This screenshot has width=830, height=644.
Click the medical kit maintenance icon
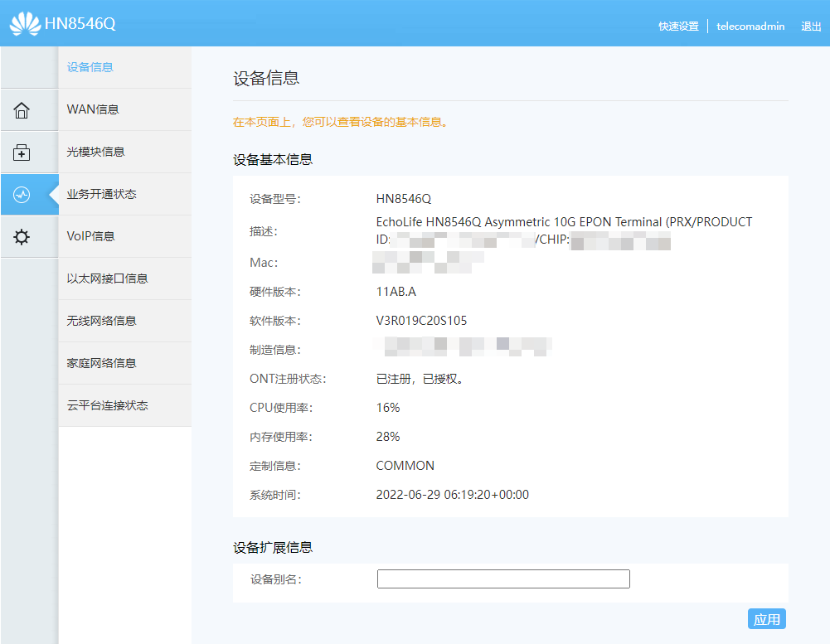(22, 153)
